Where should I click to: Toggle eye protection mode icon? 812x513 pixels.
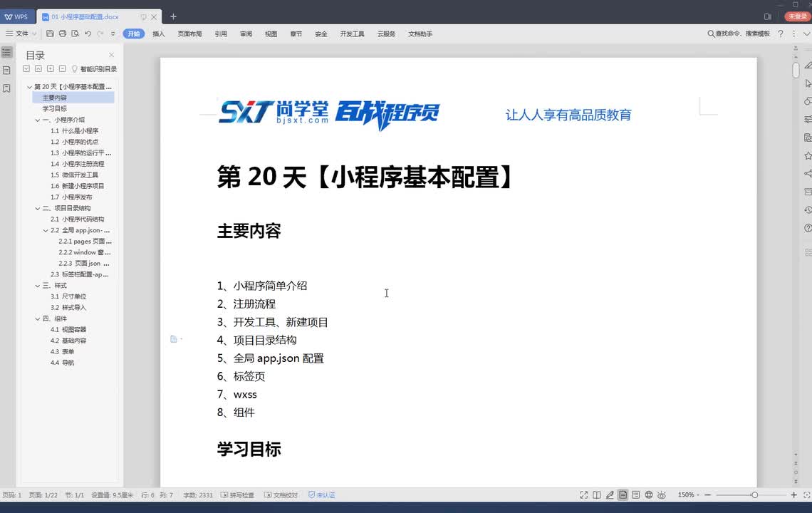(x=661, y=495)
